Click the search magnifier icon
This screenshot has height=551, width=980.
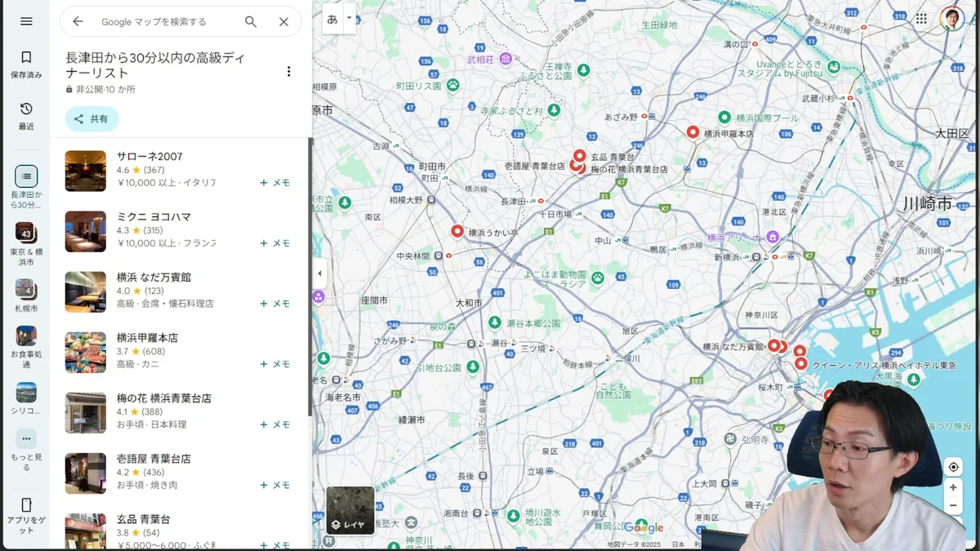(x=251, y=21)
